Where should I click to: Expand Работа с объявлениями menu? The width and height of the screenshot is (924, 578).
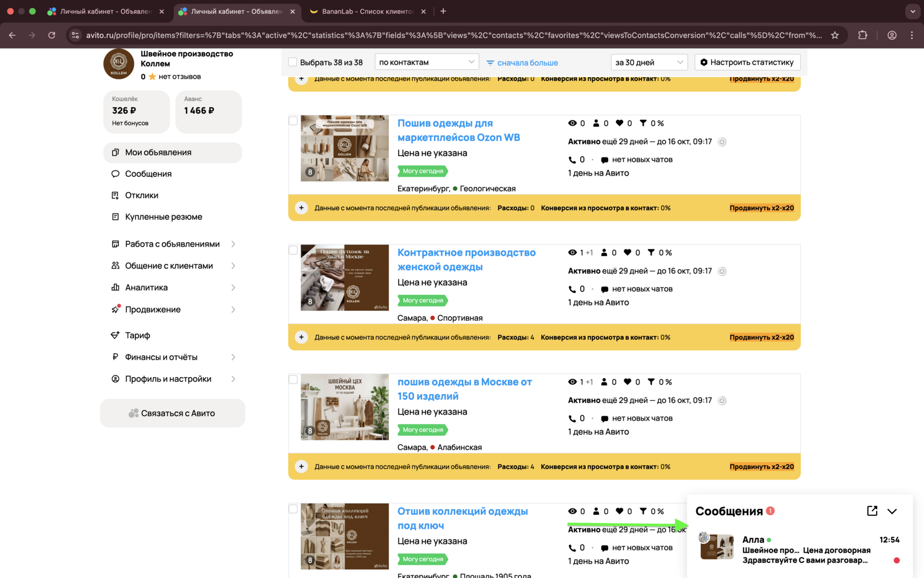[173, 244]
